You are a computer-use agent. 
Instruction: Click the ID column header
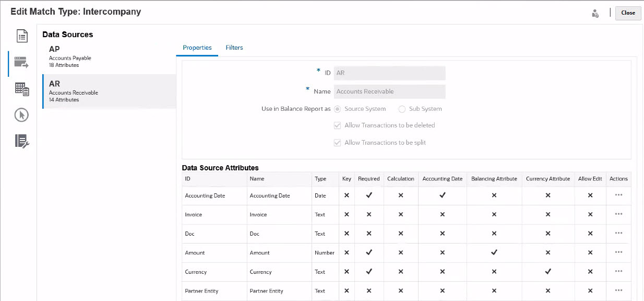(x=214, y=179)
